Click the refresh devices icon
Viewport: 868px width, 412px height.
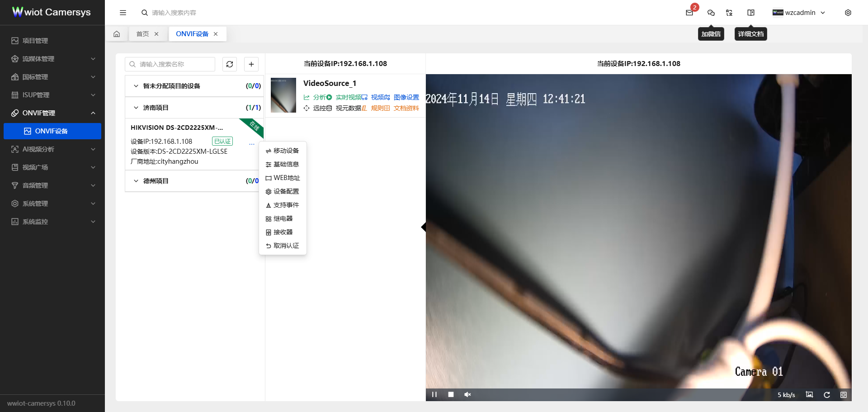[230, 64]
